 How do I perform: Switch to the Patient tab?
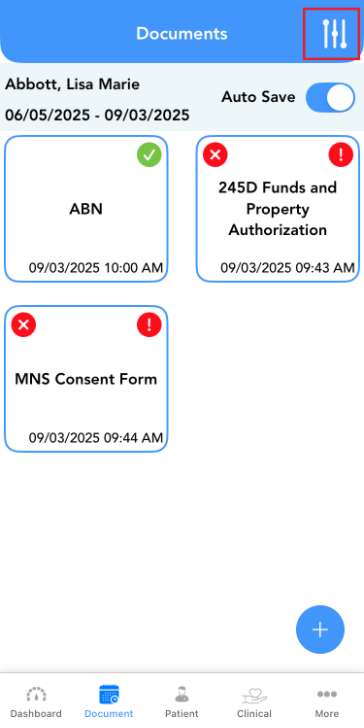tap(182, 702)
